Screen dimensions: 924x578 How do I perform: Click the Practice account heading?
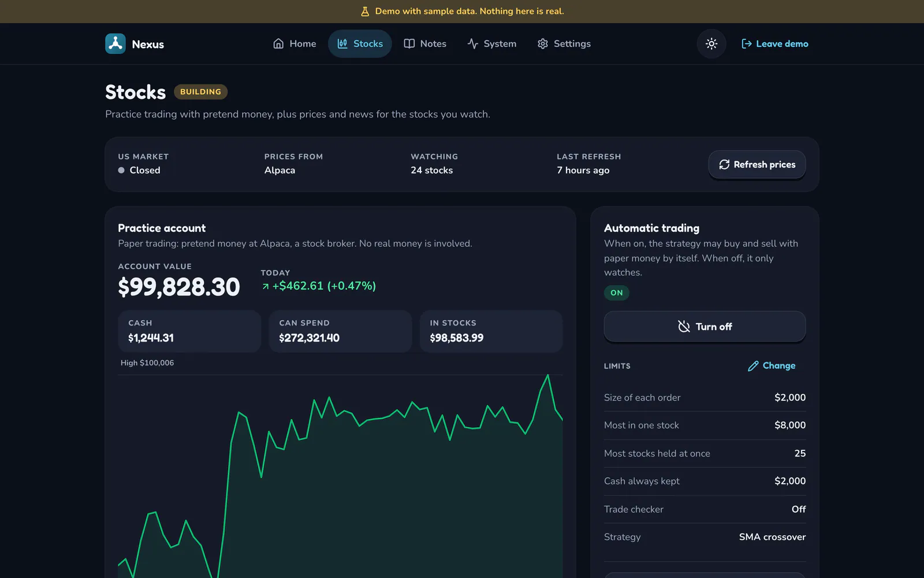point(162,228)
